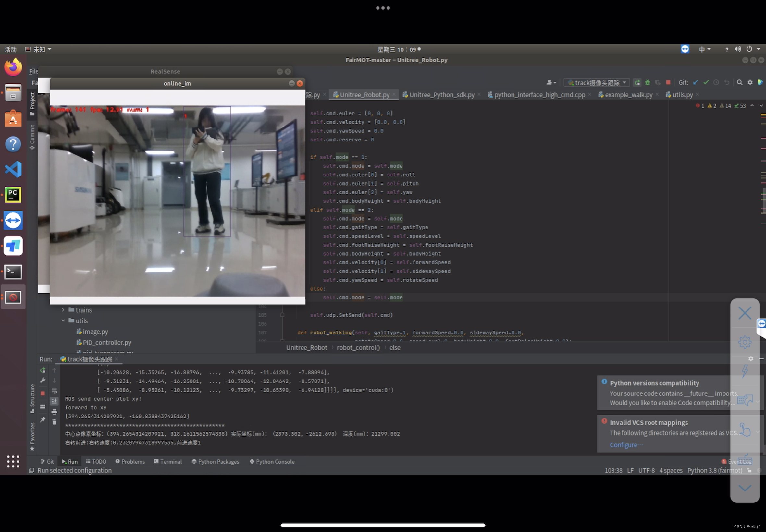This screenshot has height=532, width=766.
Task: Open the Terminal tool window tab
Action: point(168,462)
